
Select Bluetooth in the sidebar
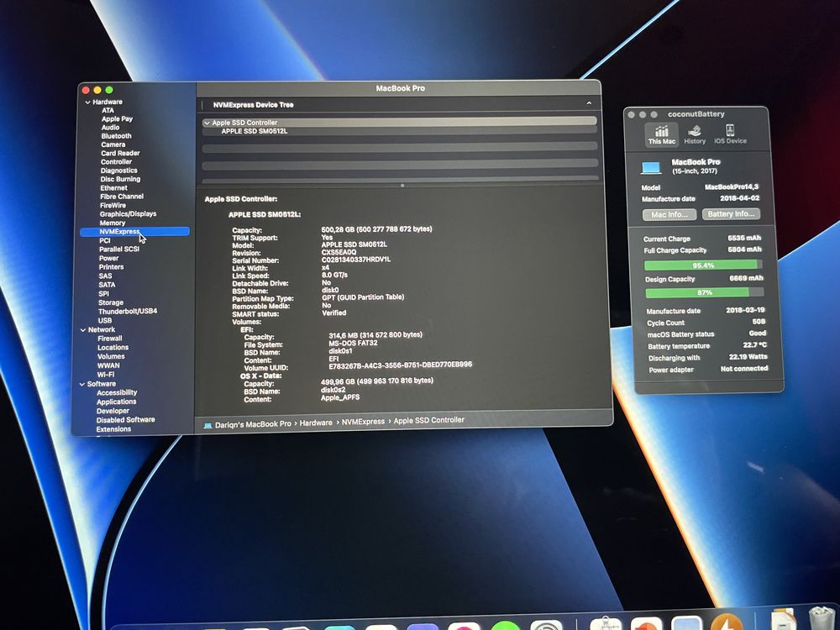116,136
